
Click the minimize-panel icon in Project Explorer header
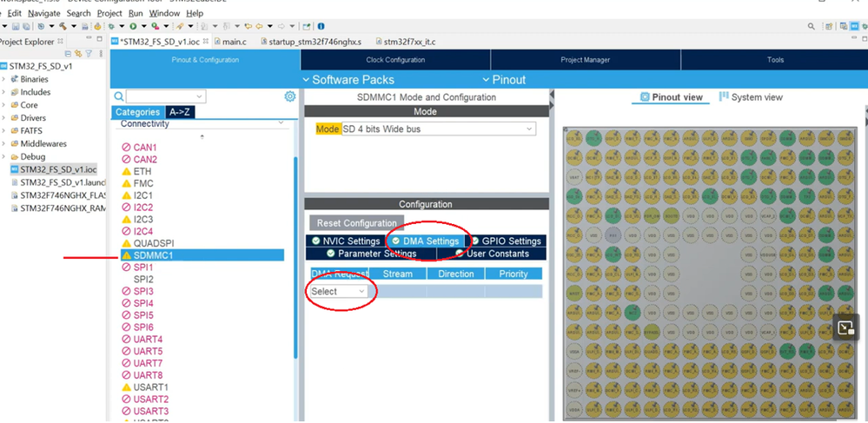point(89,37)
